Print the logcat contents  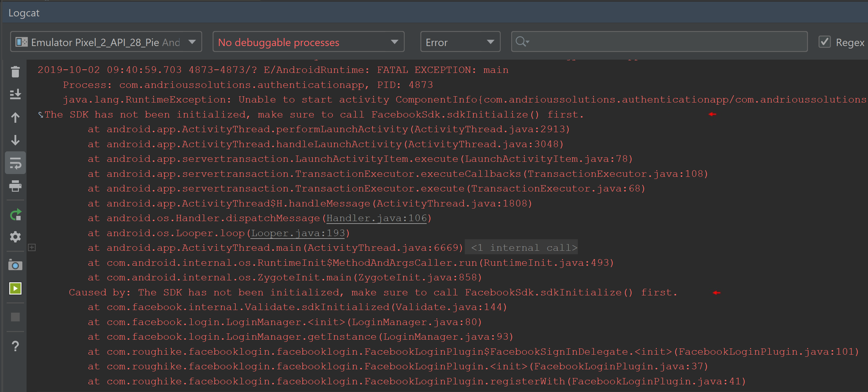15,186
